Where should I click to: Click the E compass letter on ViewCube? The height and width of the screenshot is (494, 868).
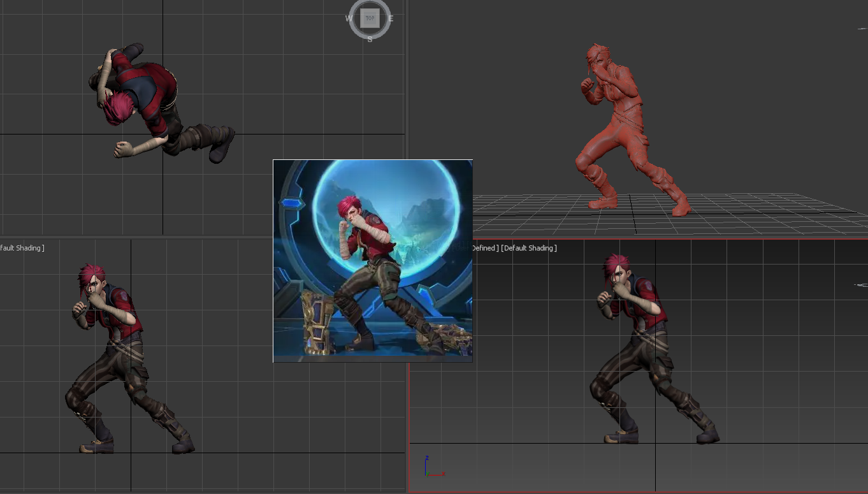(x=391, y=18)
